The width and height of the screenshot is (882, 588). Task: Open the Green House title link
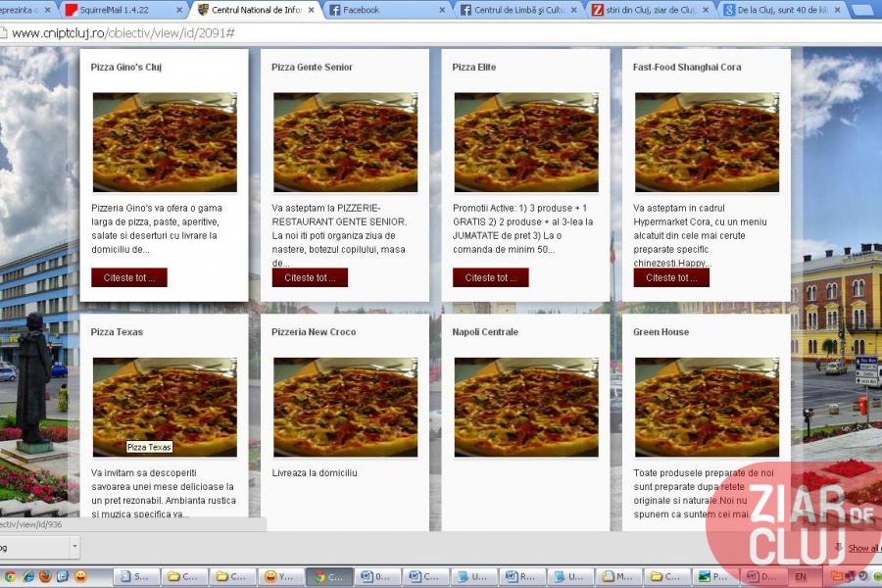[x=661, y=332]
